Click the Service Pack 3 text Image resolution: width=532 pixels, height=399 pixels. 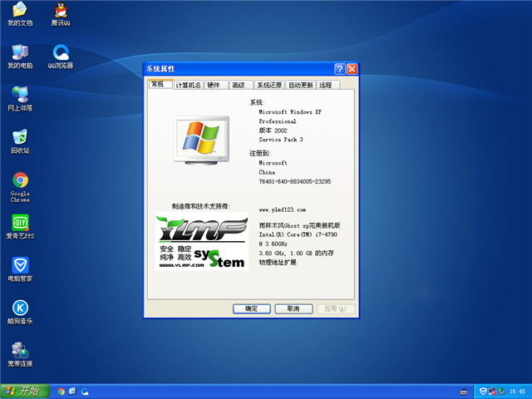pyautogui.click(x=281, y=140)
